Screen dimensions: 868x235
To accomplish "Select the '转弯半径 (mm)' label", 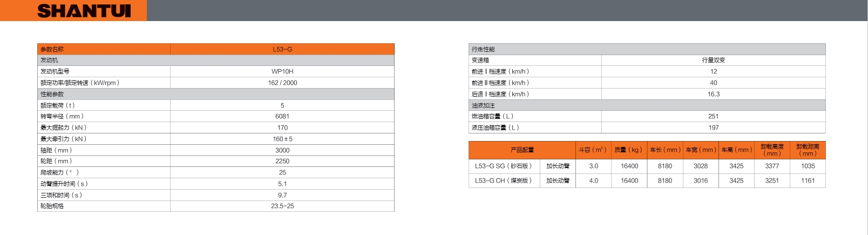I will pyautogui.click(x=62, y=116).
